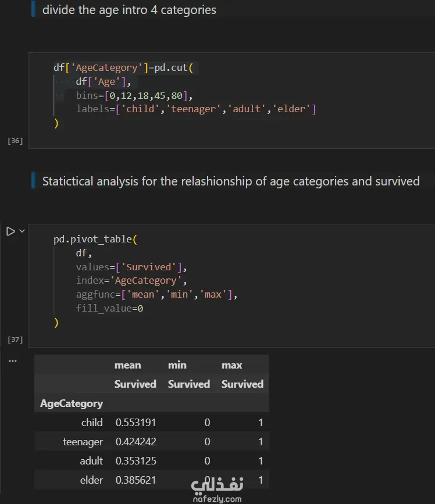Run the pivot_table code cell
The width and height of the screenshot is (435, 504).
[x=10, y=231]
